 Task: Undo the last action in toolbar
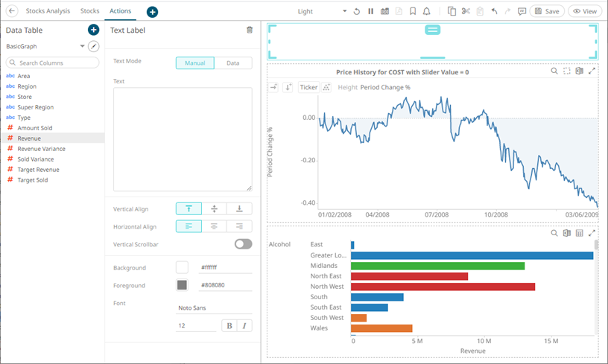coord(494,11)
